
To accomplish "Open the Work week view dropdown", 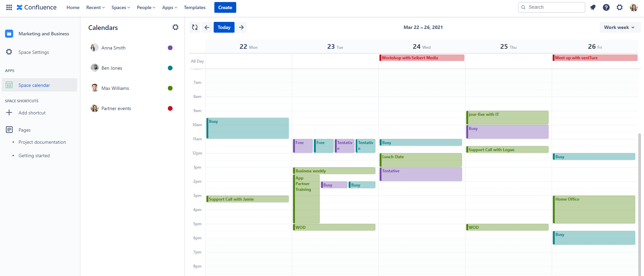I will click(619, 27).
